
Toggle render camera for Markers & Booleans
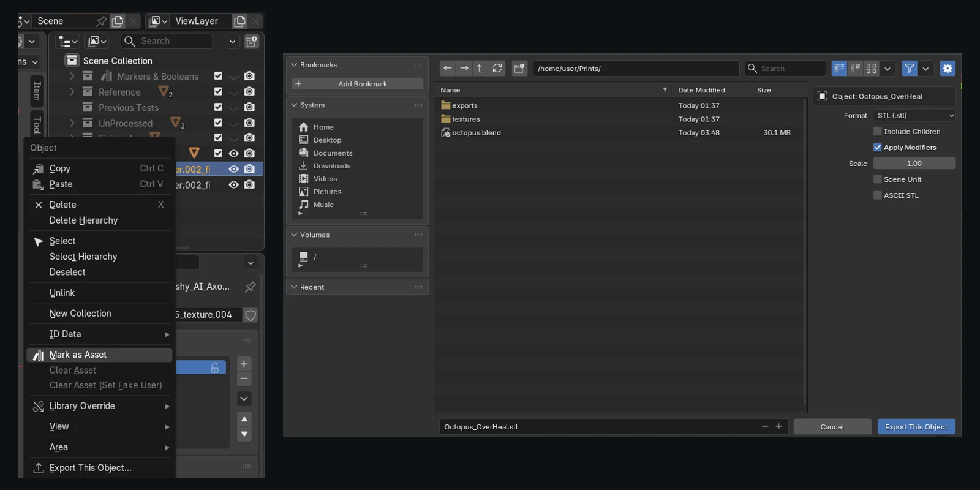[x=249, y=76]
